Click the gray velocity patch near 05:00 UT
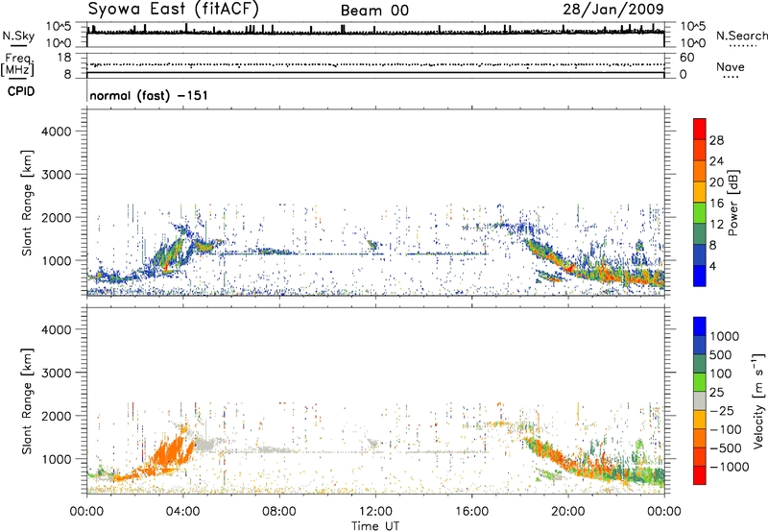Viewport: 768px width, 532px height. (205, 445)
